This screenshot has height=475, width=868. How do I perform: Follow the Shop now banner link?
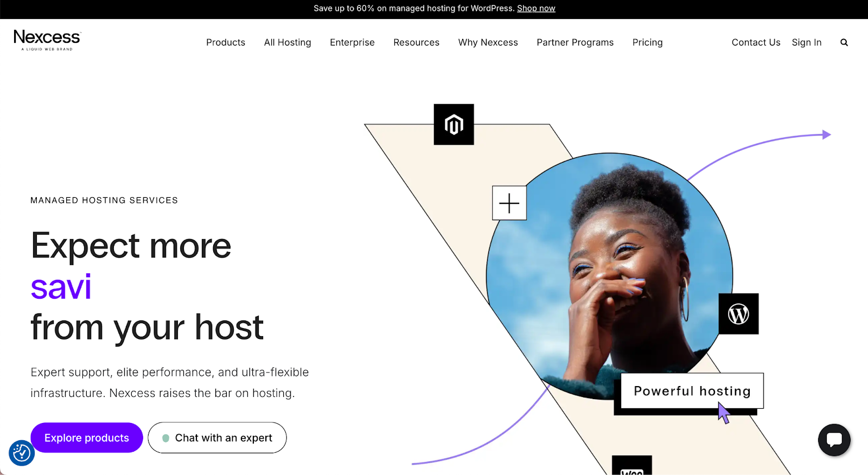pos(536,8)
